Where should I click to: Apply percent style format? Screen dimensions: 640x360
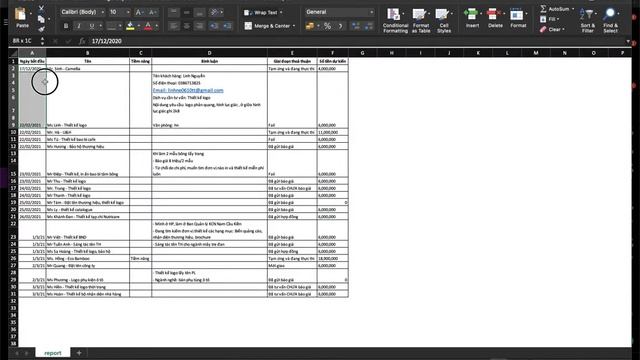(327, 26)
